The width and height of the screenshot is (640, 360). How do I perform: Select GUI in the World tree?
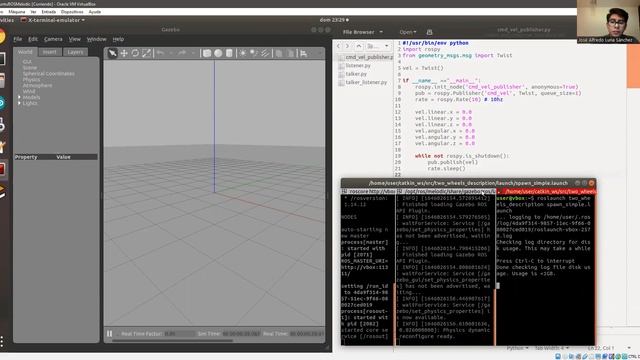(x=27, y=62)
